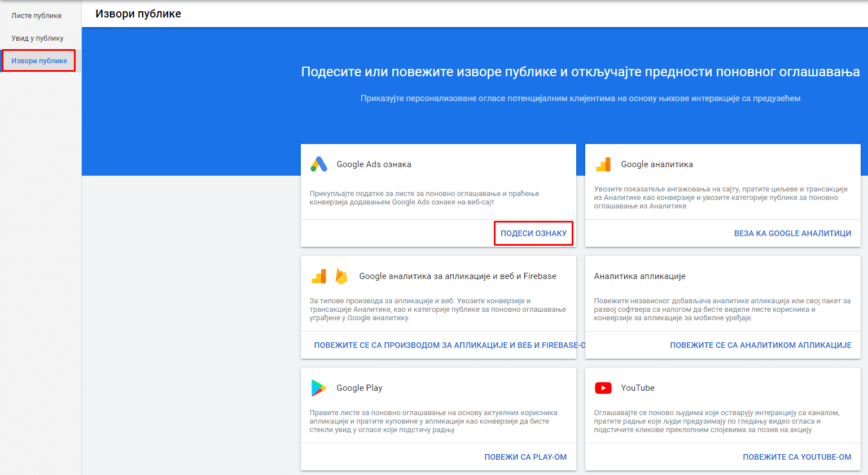868x475 pixels.
Task: Click the Google Ads ознака card title
Action: click(374, 164)
